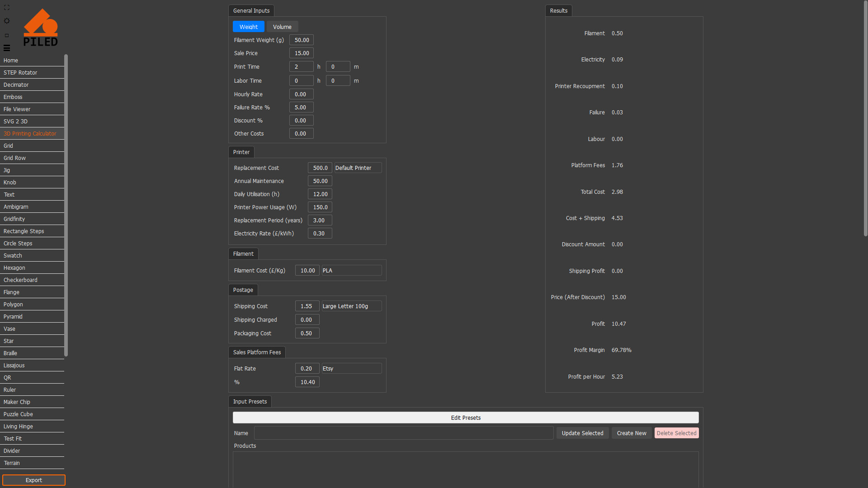The width and height of the screenshot is (868, 488).
Task: Click the hamburger menu icon
Action: 7,48
